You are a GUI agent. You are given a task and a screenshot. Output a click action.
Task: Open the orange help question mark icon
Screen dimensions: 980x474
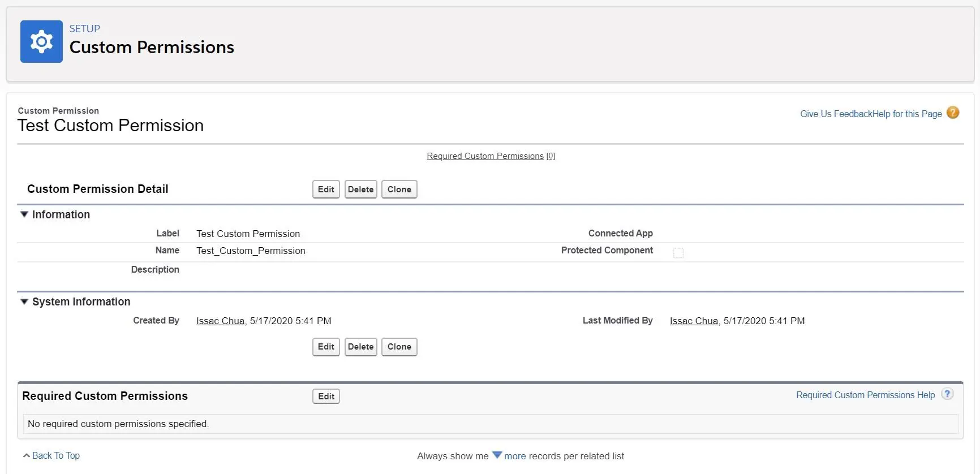tap(953, 113)
